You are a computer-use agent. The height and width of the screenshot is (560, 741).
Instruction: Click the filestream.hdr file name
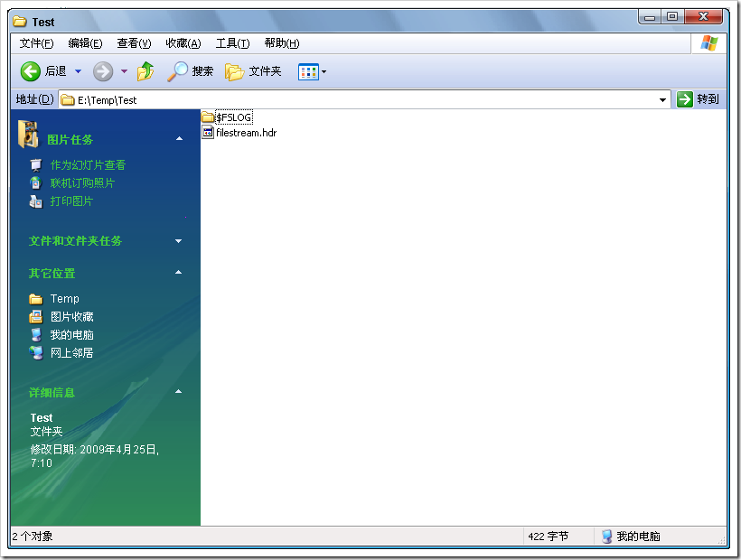click(x=246, y=133)
